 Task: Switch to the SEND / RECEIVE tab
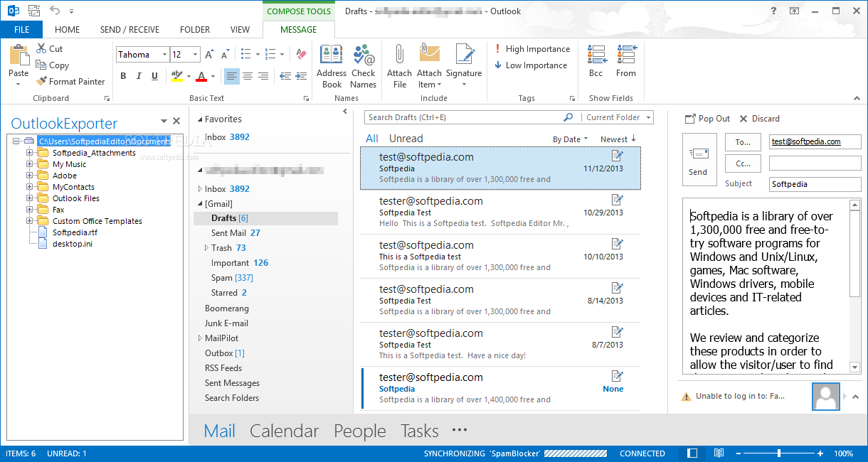pos(129,30)
